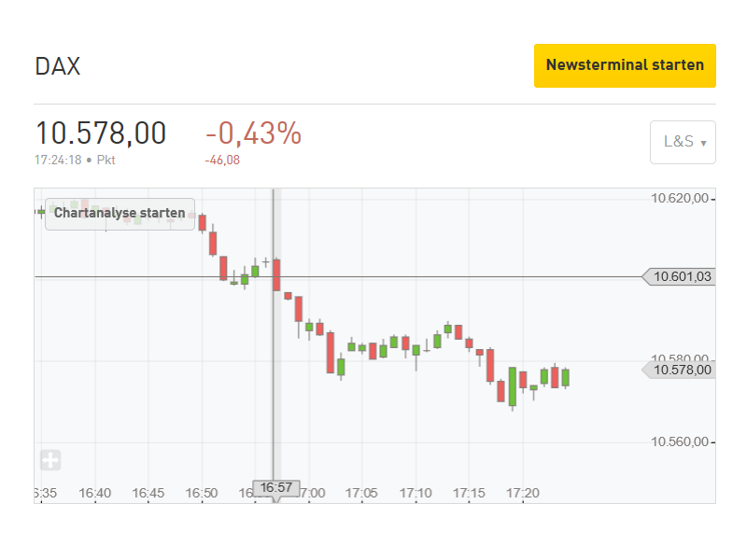Click the 16:40 time axis label
This screenshot has width=747, height=560.
[x=95, y=493]
